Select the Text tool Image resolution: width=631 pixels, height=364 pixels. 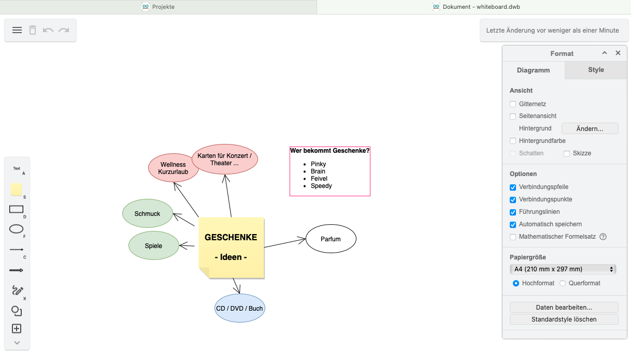tap(17, 169)
